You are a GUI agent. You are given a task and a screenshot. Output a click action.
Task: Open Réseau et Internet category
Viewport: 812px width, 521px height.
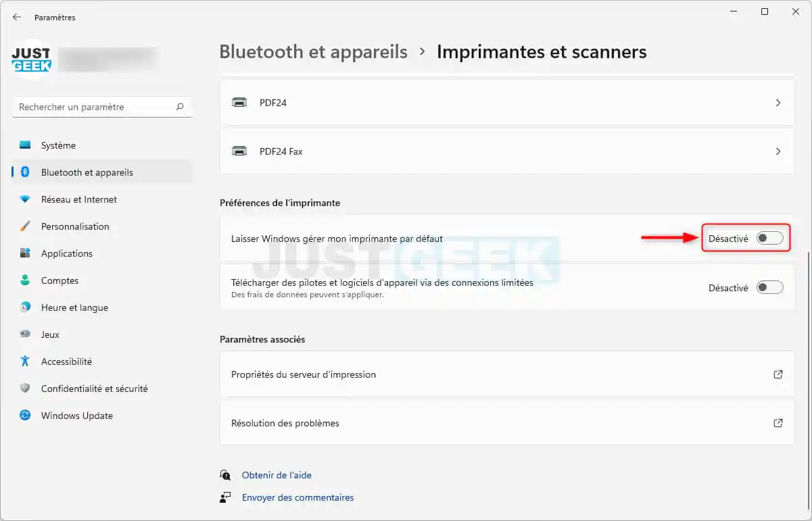click(102, 199)
